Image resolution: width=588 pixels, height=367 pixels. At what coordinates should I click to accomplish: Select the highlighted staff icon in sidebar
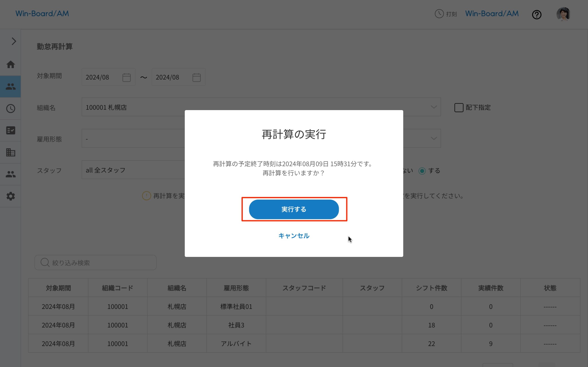point(10,86)
